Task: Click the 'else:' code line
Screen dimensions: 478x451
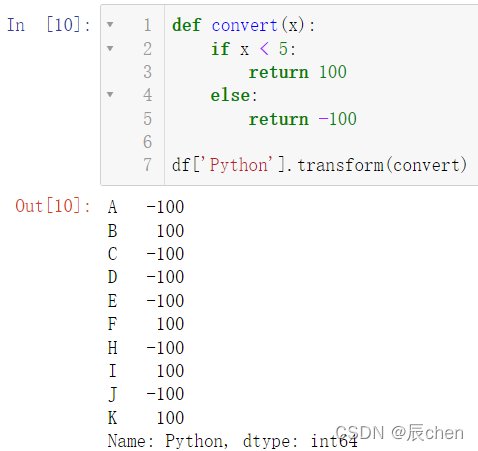Action: [234, 95]
